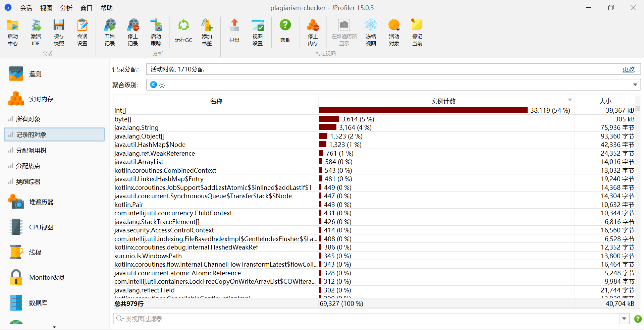Select the sun.nio.fs.WindowsPath row
This screenshot has width=644, height=330.
[x=374, y=256]
